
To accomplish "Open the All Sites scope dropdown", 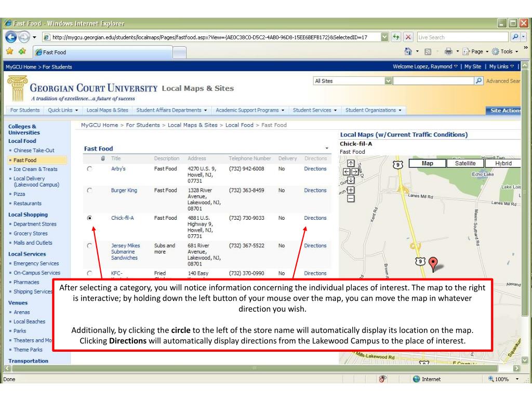I will tap(389, 81).
